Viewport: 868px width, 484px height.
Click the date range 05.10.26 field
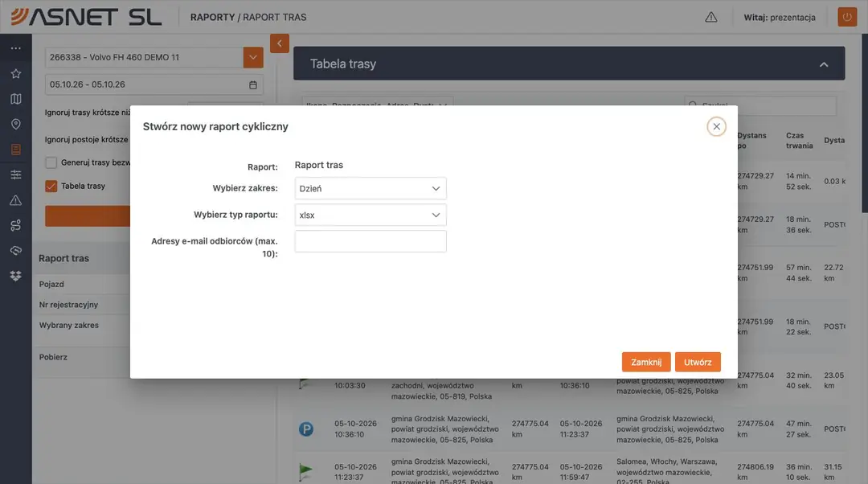coord(154,84)
